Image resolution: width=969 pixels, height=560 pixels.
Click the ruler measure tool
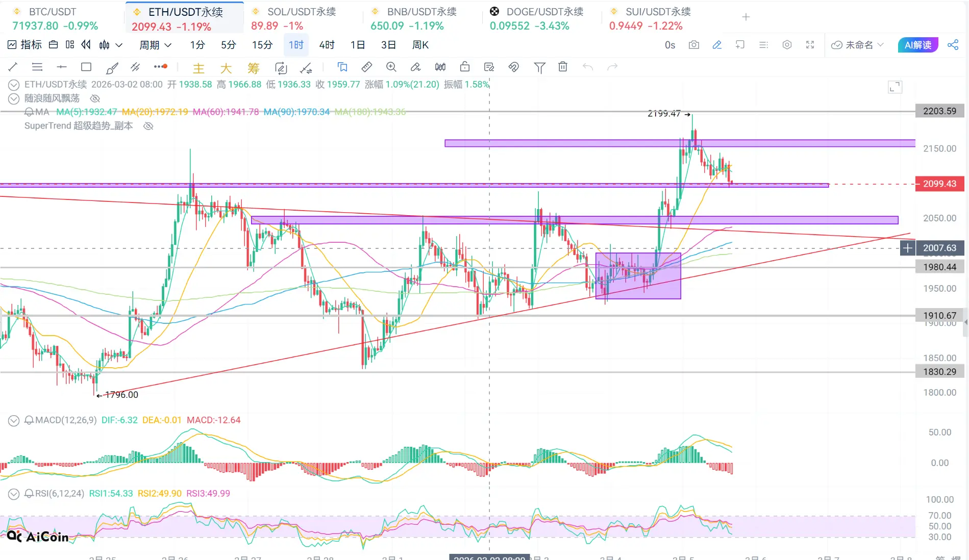[x=366, y=67]
